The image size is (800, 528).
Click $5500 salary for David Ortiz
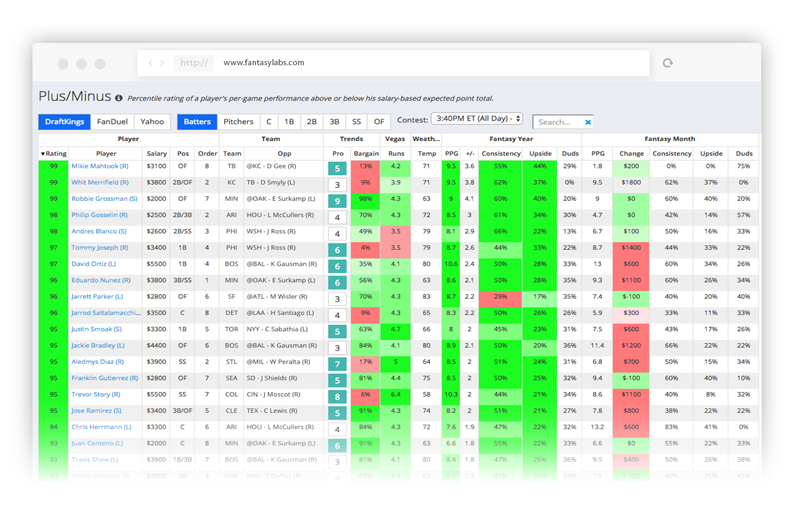coord(156,264)
